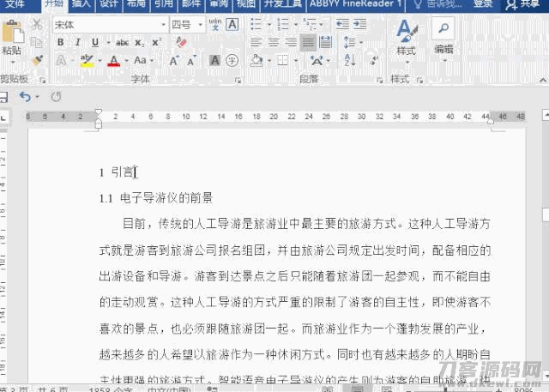The width and height of the screenshot is (549, 392).
Task: Toggle underline formatting (U)
Action: [95, 42]
